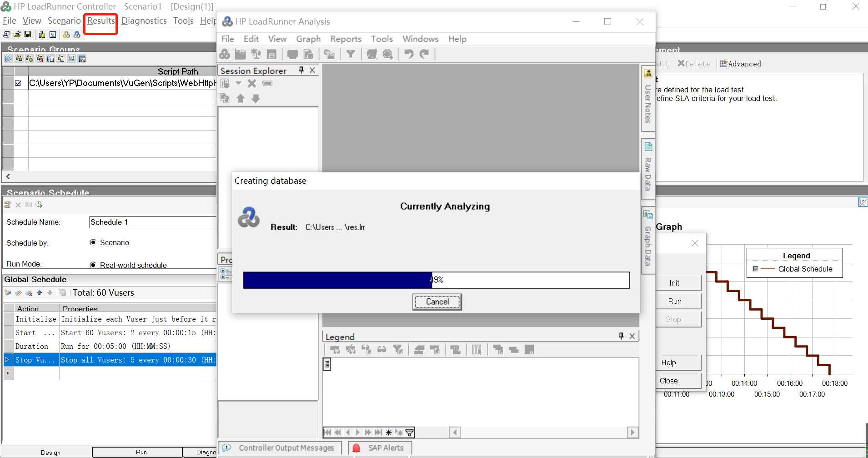
Task: Click New Schedule icon in Scenario Schedule toolbar
Action: [x=8, y=205]
